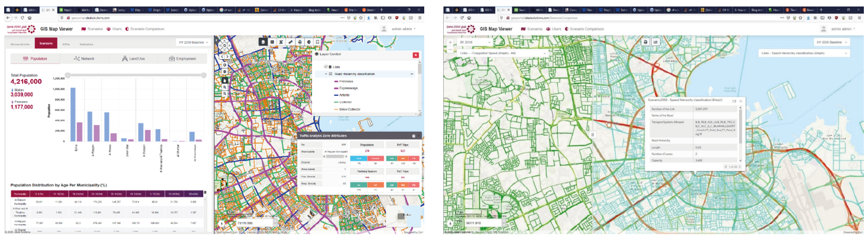Select the Population sub-tab
Screen dimensions: 868x243
pyautogui.click(x=35, y=59)
